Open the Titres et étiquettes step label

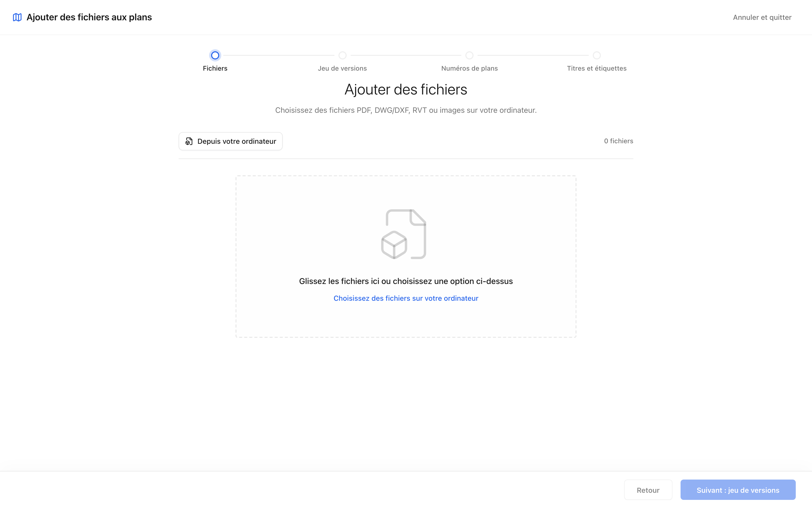[597, 68]
